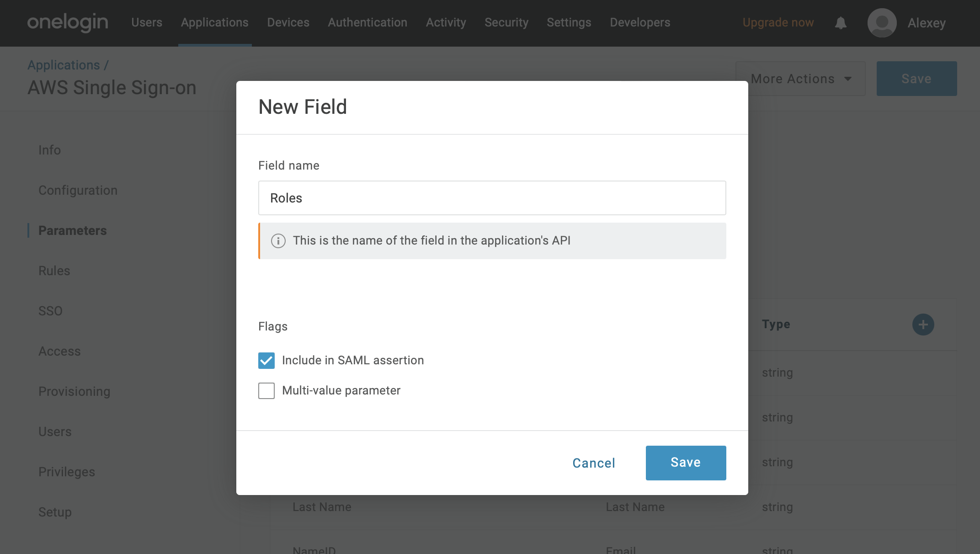980x554 pixels.
Task: Click the Last Name value cell
Action: point(635,507)
